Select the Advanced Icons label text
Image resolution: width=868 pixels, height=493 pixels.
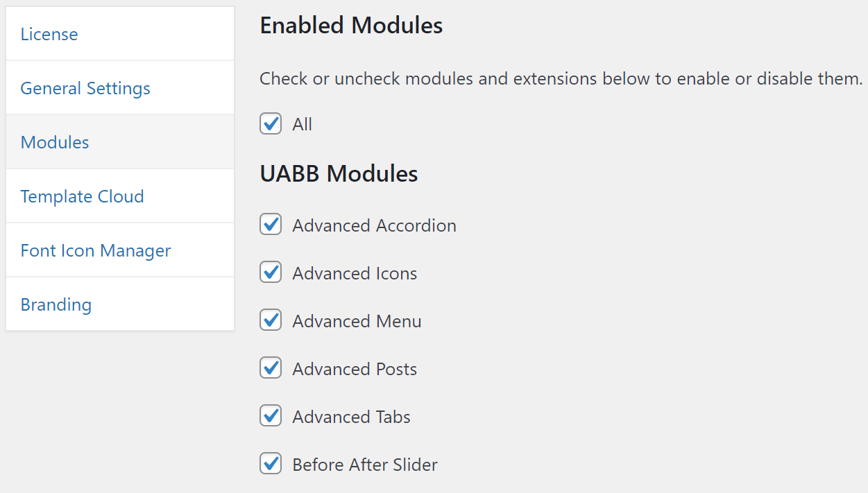click(355, 273)
